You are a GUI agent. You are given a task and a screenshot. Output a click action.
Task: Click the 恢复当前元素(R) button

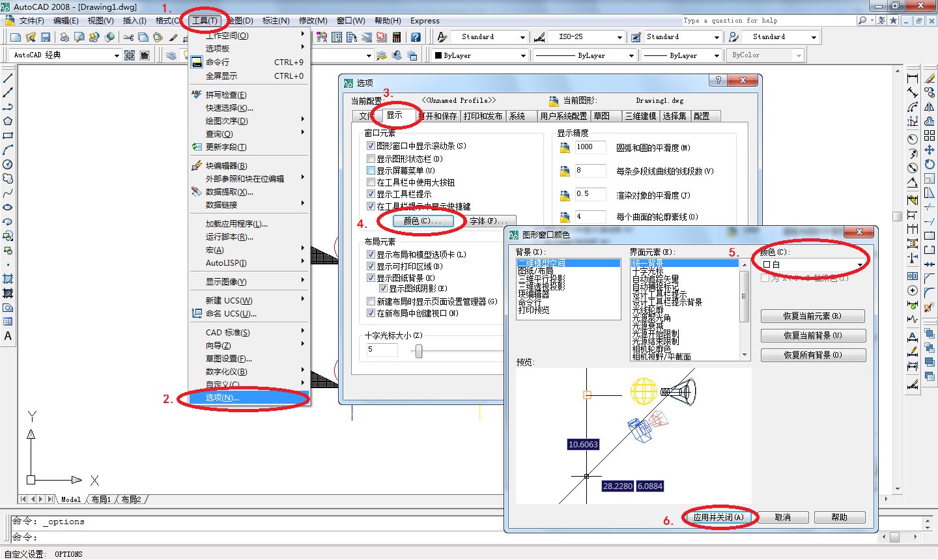[812, 316]
